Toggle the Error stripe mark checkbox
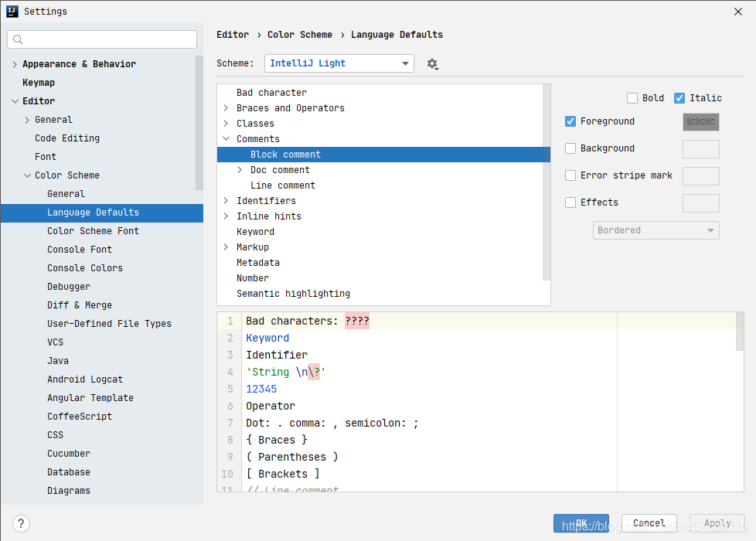756x541 pixels. tap(570, 175)
